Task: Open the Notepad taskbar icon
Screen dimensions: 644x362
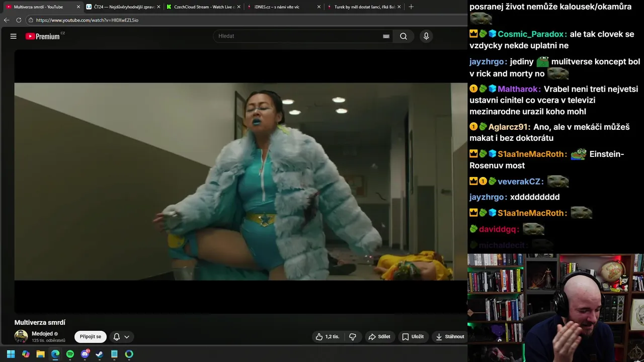Action: point(114,354)
